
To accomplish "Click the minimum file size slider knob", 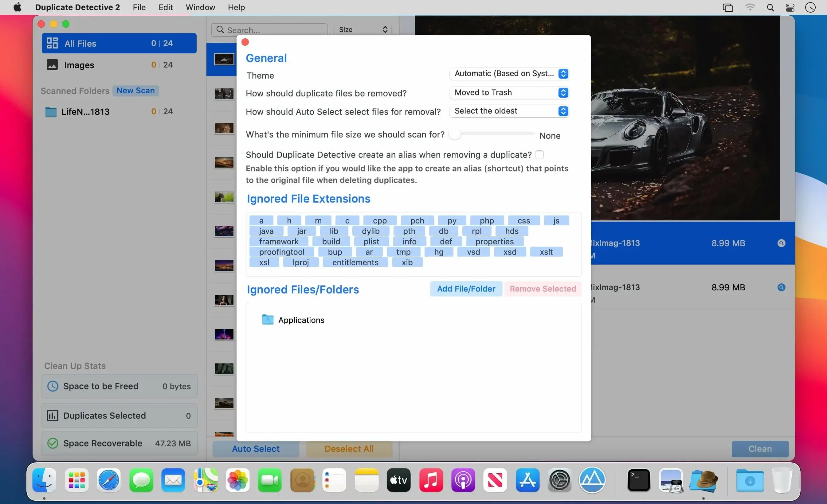I will (x=455, y=134).
